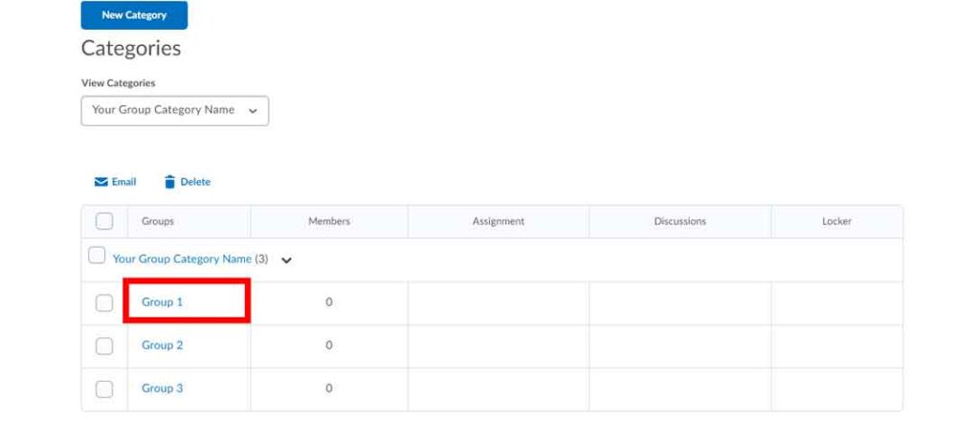Open the Group 1 link
The image size is (980, 423).
(x=162, y=302)
